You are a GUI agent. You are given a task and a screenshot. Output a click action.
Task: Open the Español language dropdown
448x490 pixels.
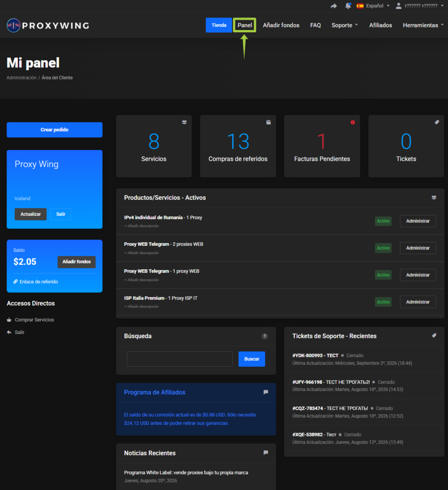point(373,6)
